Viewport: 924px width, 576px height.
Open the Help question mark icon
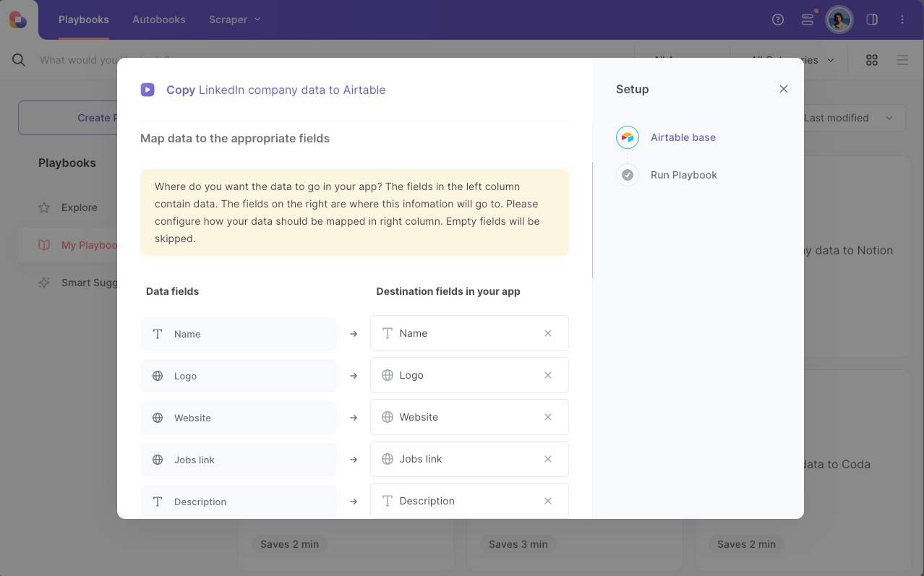pos(778,20)
